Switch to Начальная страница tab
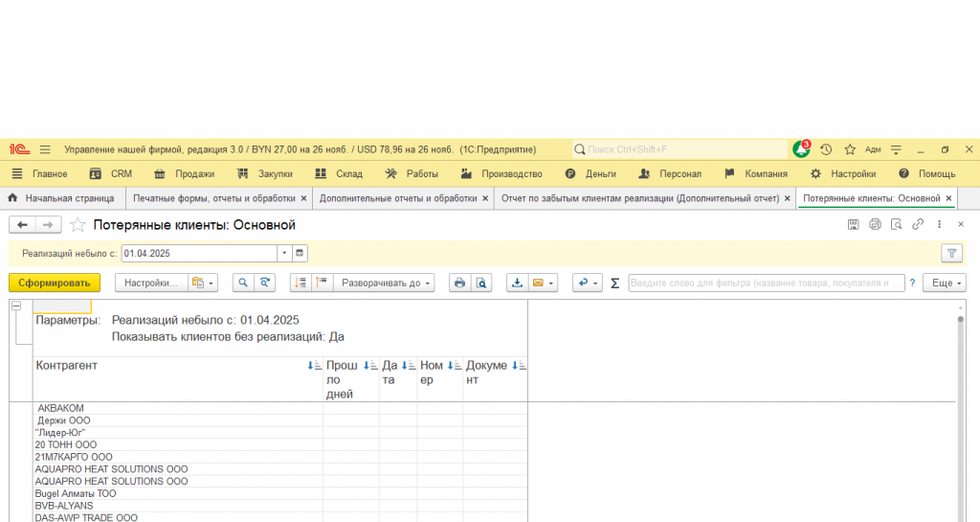This screenshot has height=522, width=980. 62,198
